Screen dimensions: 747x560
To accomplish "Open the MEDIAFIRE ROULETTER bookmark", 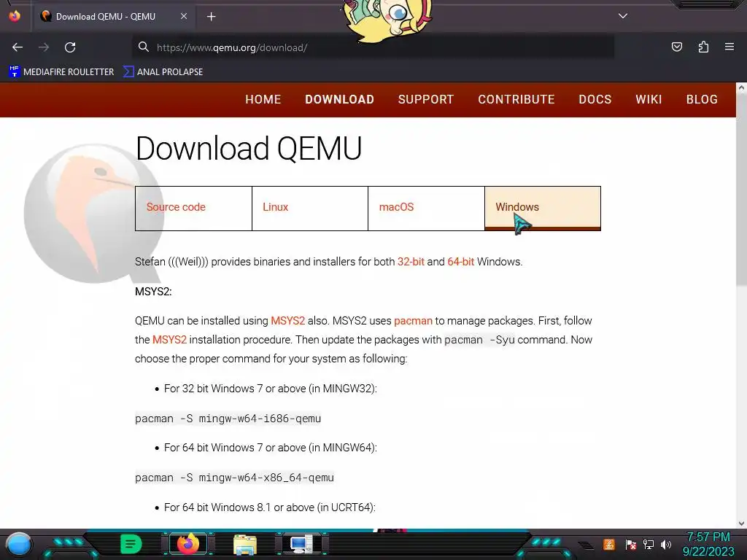I will tap(61, 72).
